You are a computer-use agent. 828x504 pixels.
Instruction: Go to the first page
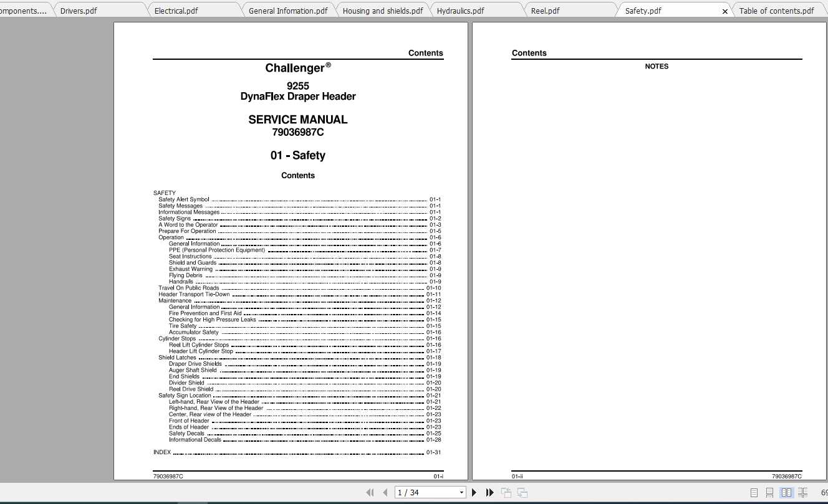click(370, 493)
